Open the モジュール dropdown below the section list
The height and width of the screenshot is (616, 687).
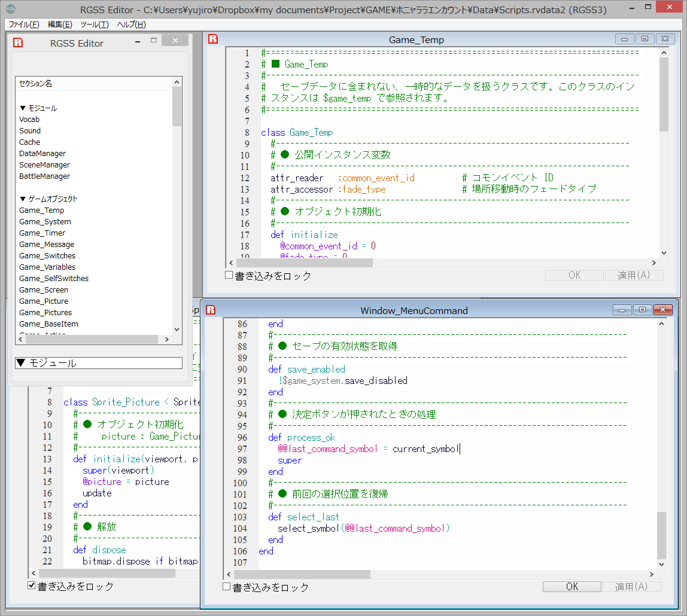tap(98, 362)
